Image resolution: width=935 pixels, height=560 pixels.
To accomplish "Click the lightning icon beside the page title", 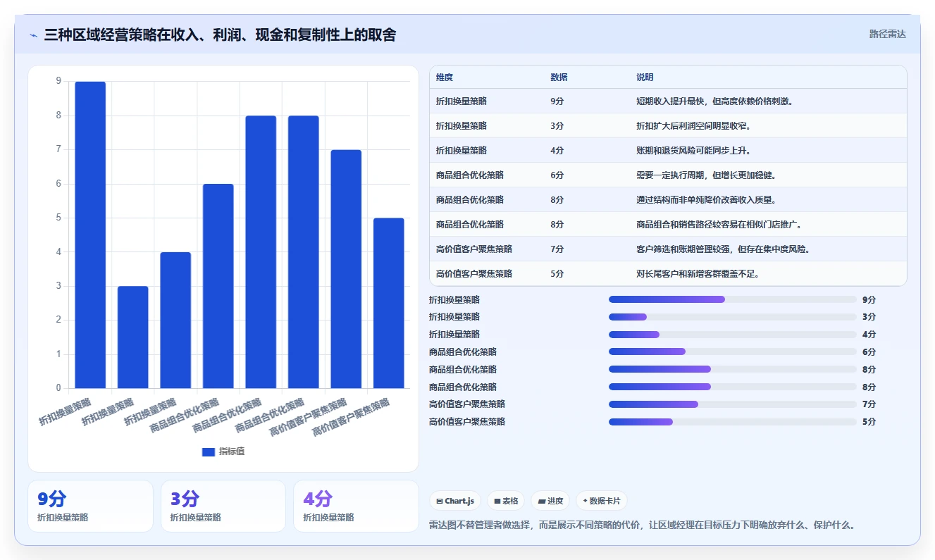I will pos(34,35).
